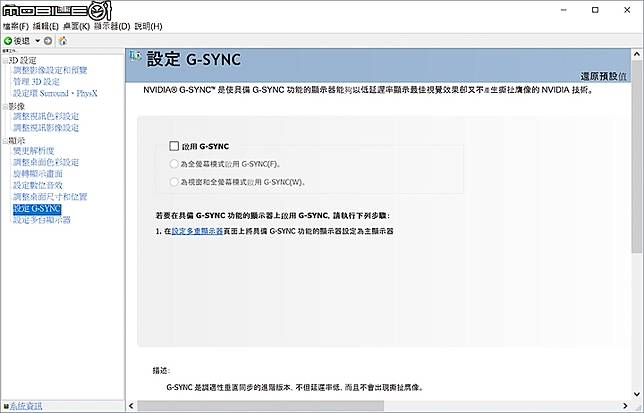Open the 說明(H) menu
The height and width of the screenshot is (413, 644).
point(148,26)
